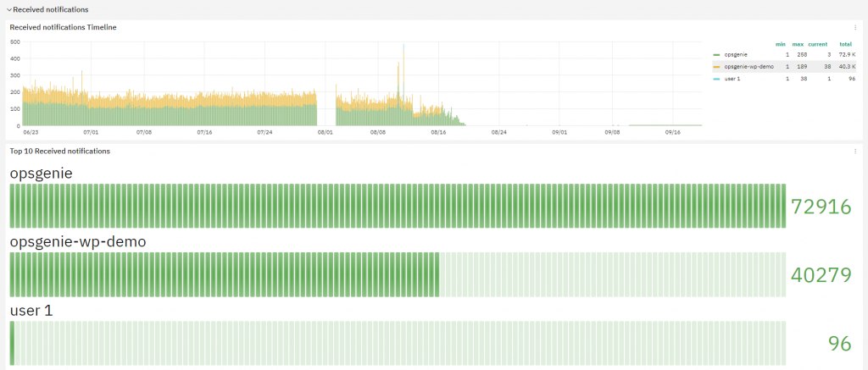Image resolution: width=868 pixels, height=370 pixels.
Task: Toggle the user 1 series in the legend
Action: point(732,79)
